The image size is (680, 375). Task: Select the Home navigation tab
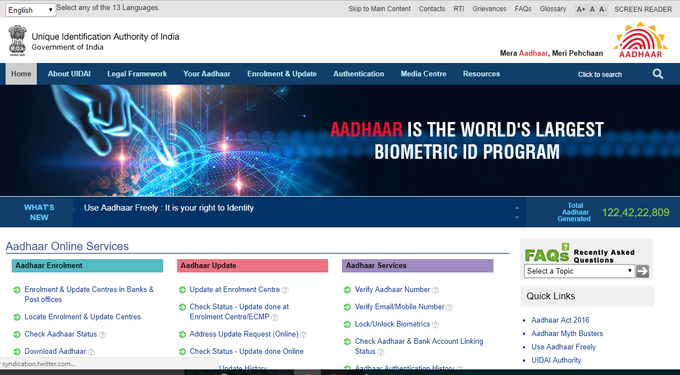click(x=21, y=74)
